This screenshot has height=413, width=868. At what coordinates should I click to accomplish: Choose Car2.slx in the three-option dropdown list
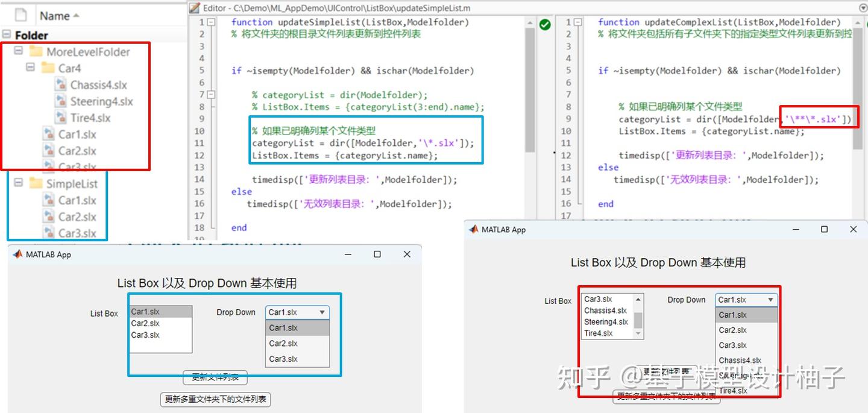[x=298, y=343]
